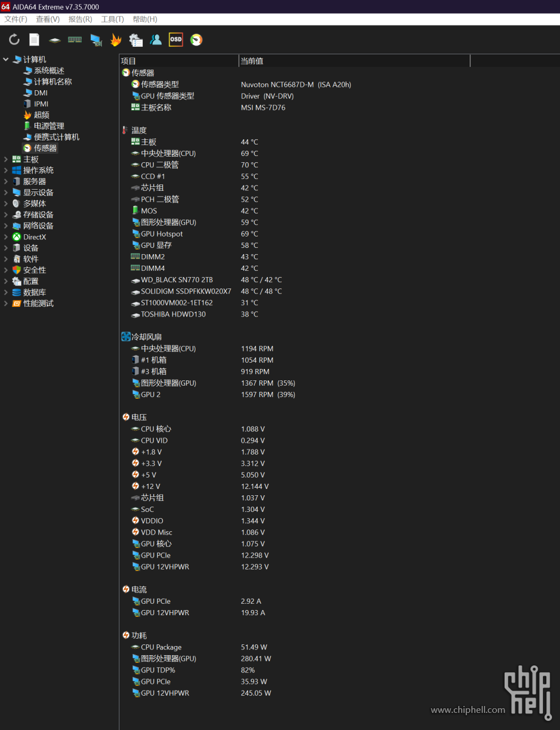Open the 报告(R) menu

click(80, 19)
